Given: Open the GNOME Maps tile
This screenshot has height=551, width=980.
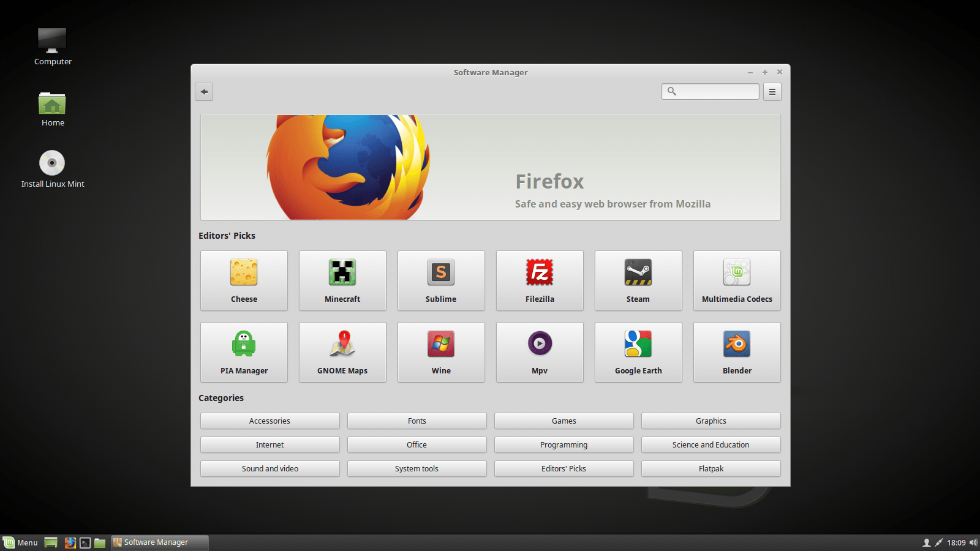Looking at the screenshot, I should 342,352.
